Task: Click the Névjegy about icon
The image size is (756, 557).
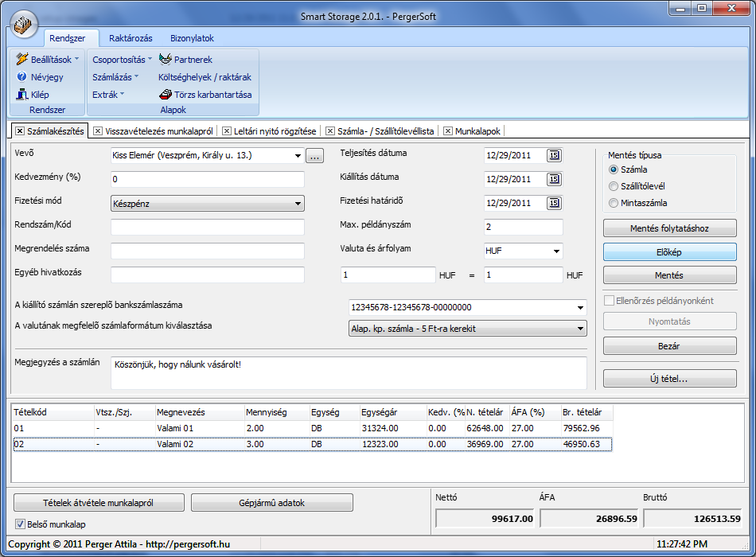Action: pyautogui.click(x=22, y=77)
